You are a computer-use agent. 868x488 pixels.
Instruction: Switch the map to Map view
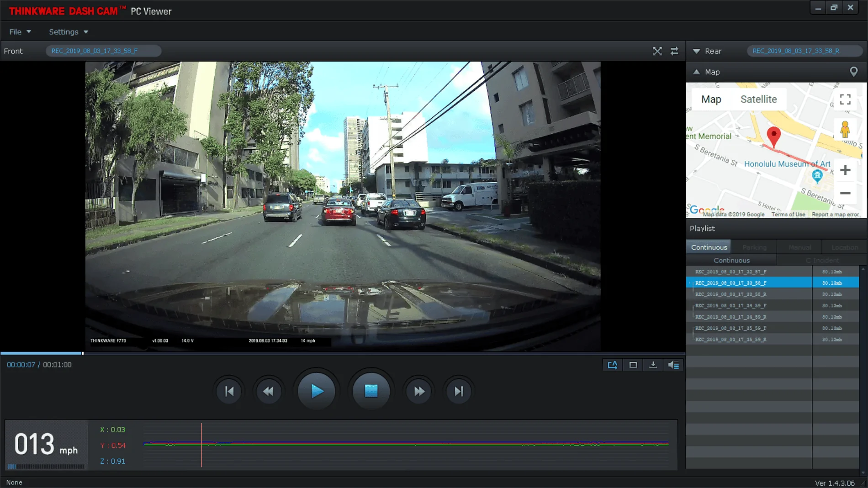(x=711, y=100)
